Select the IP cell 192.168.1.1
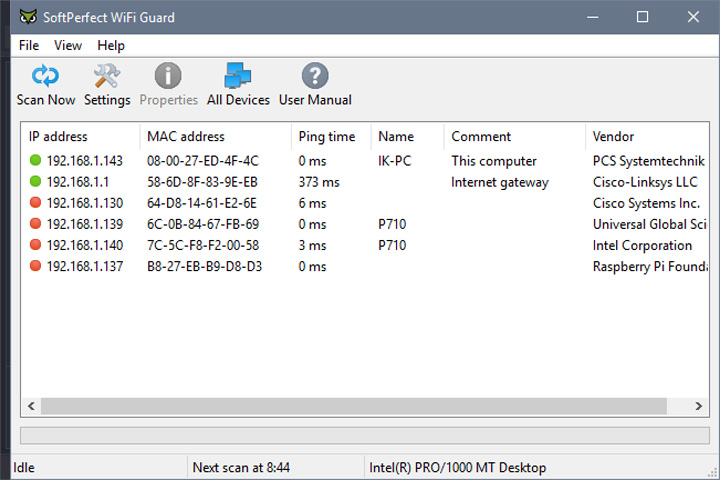Screen dimensions: 720x480 click(x=78, y=182)
